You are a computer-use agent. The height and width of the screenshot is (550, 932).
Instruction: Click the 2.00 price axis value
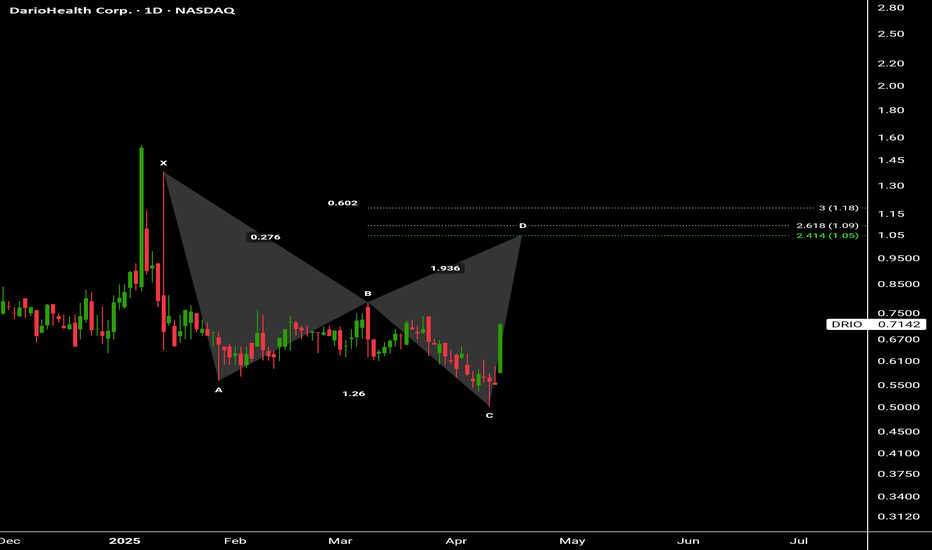pyautogui.click(x=891, y=86)
